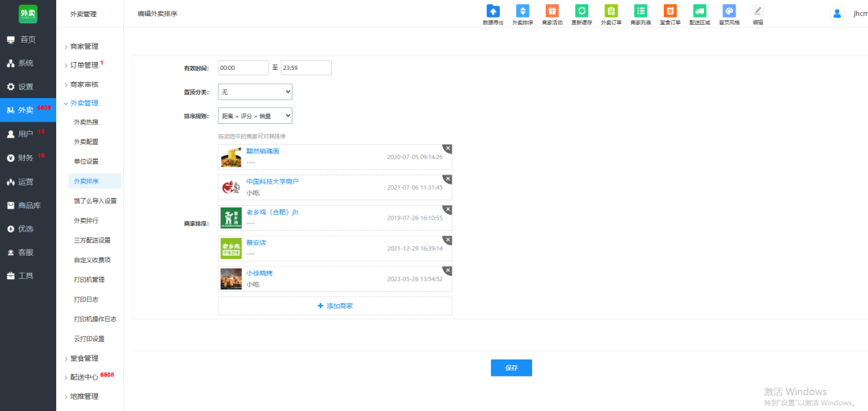Expand the 订单管理 menu group
This screenshot has width=868, height=411.
84,65
